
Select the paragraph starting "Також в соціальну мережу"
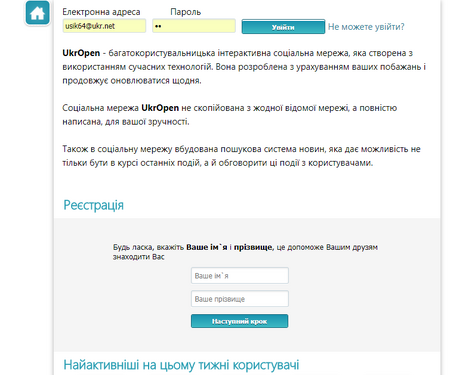241,156
